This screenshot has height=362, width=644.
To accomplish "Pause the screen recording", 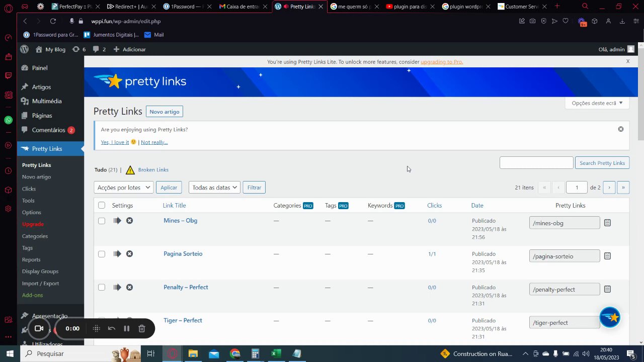I will (x=127, y=328).
